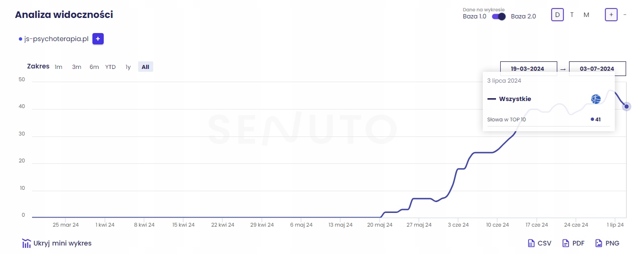Viewport: 644px width, 254px height.
Task: Export the chart as PDF
Action: (573, 244)
